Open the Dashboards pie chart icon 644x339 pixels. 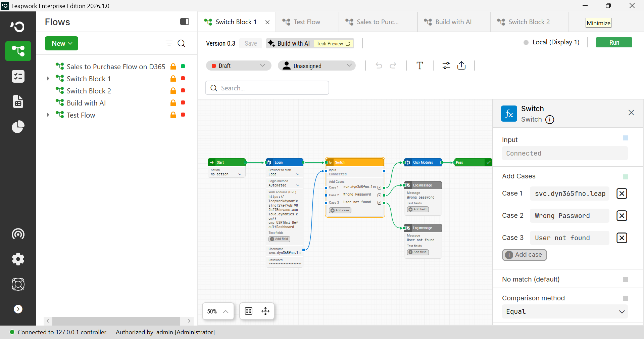click(x=18, y=127)
